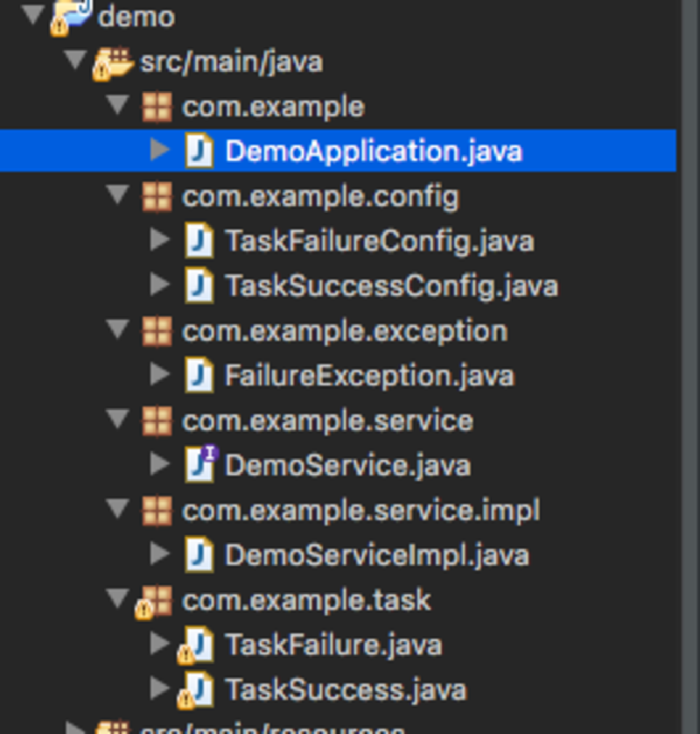Click the demo project folder icon

tap(70, 17)
